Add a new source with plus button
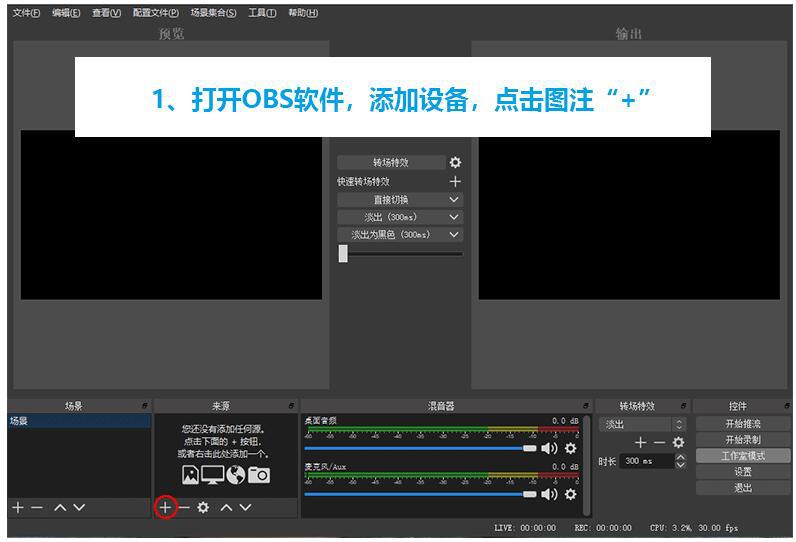This screenshot has height=542, width=796. (x=165, y=507)
